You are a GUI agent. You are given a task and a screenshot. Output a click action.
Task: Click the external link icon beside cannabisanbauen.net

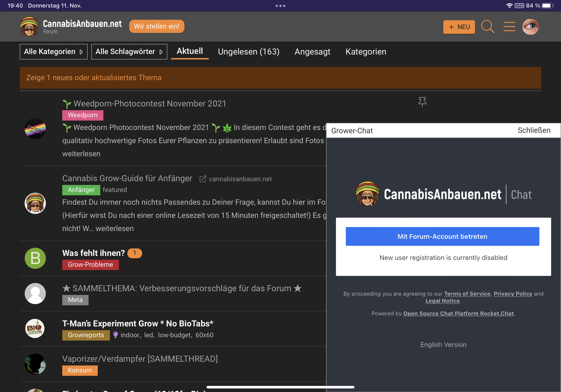pos(203,179)
